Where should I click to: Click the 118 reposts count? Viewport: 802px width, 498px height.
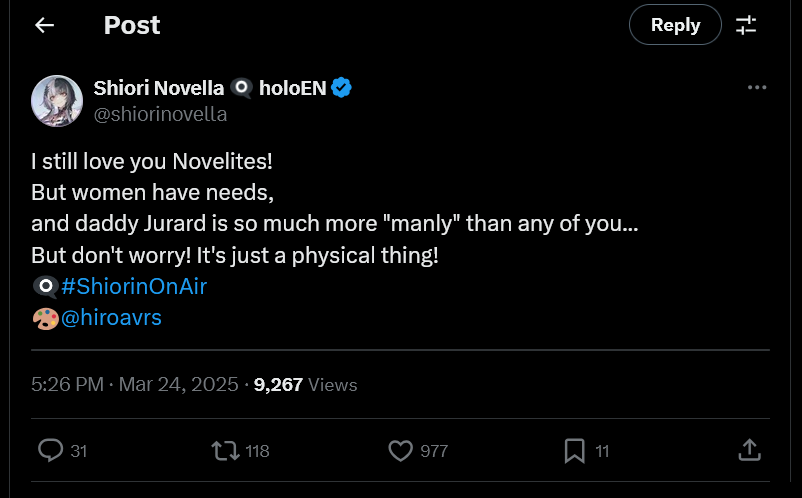coord(257,451)
